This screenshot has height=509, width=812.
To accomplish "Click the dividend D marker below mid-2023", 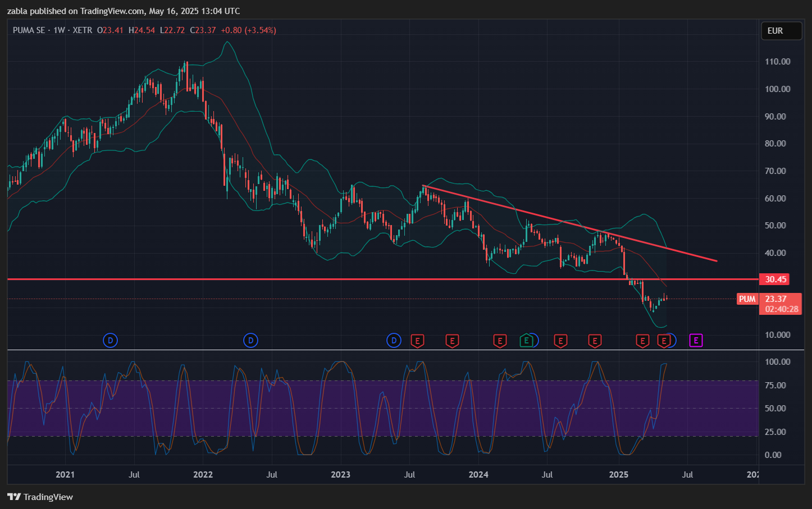I will click(394, 340).
